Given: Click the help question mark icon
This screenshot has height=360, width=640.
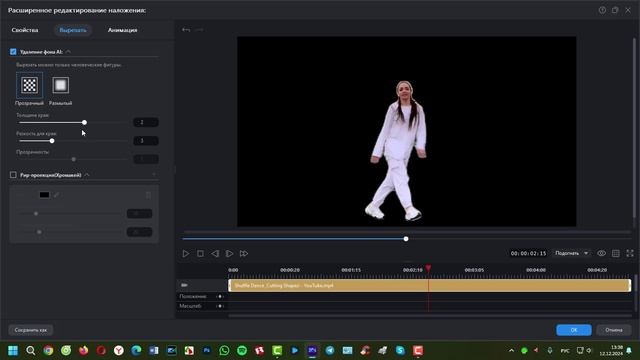Looking at the screenshot, I should coord(602,10).
